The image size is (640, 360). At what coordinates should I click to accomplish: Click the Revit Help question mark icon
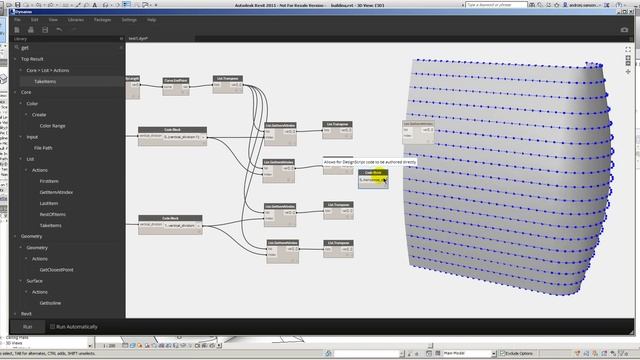620,5
